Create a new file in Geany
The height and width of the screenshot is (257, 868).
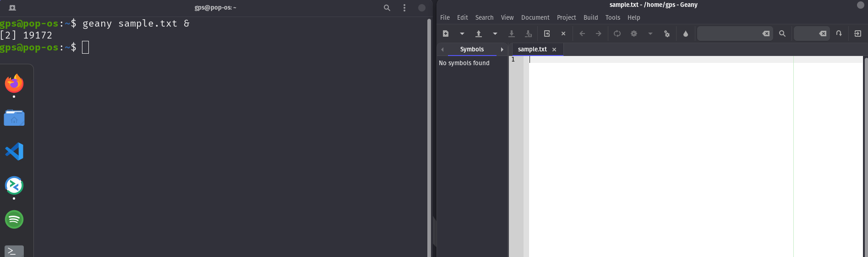click(446, 34)
